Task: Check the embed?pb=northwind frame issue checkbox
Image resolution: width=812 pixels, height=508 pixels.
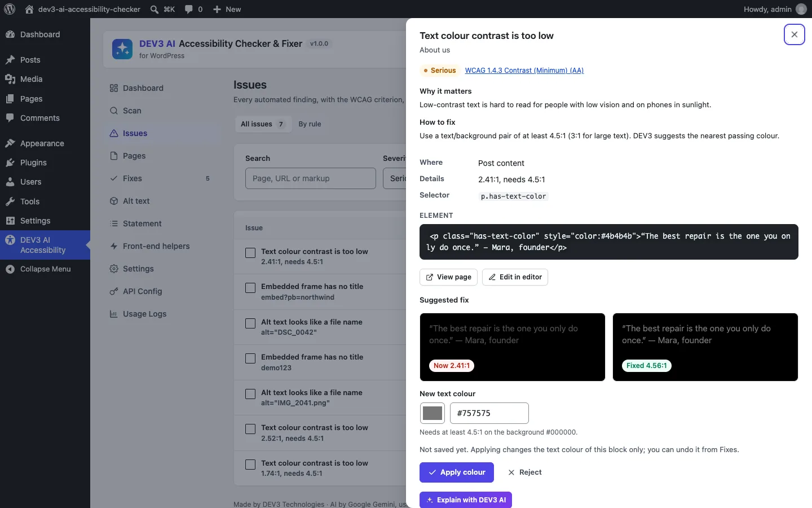Action: tap(250, 288)
